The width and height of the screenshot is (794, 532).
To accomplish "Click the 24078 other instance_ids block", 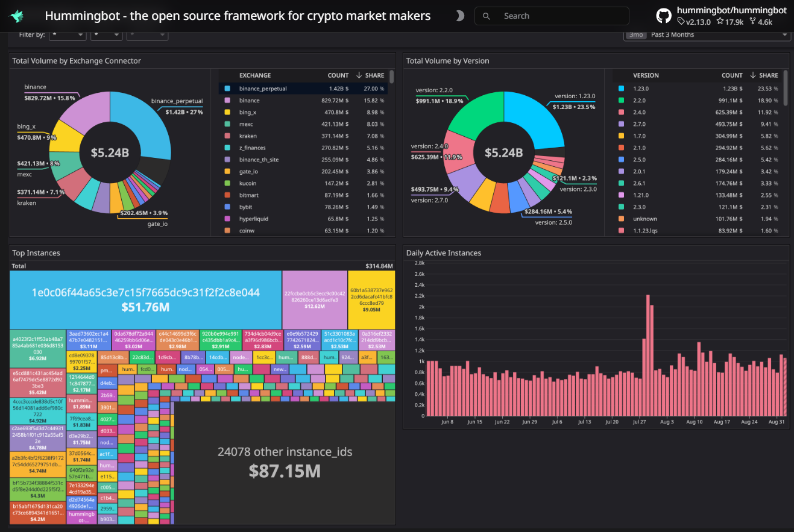I will pyautogui.click(x=285, y=462).
